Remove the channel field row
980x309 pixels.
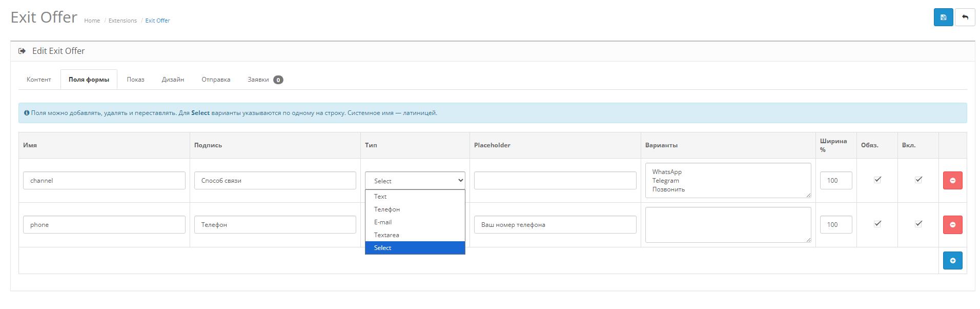click(x=952, y=181)
